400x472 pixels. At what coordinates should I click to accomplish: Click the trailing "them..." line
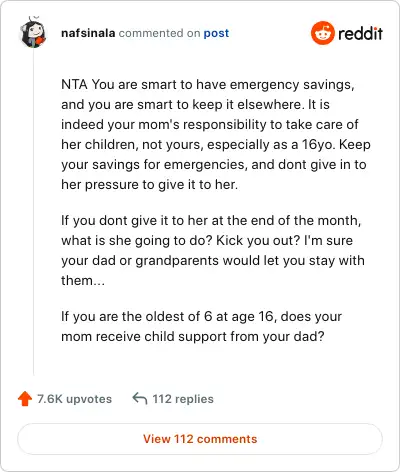tap(83, 280)
